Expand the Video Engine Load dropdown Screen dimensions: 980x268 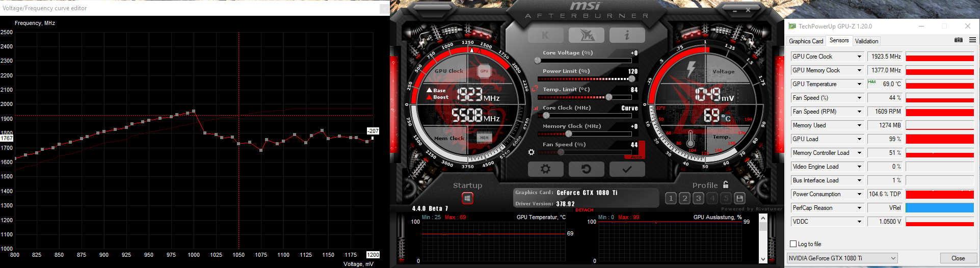pyautogui.click(x=859, y=167)
